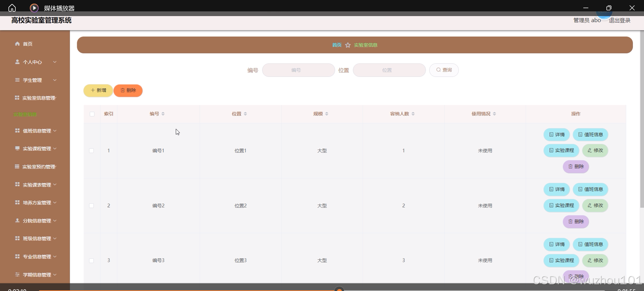Viewport: 644px width, 291px height.
Task: Click the 未使用 cell in row 编号1
Action: click(485, 151)
